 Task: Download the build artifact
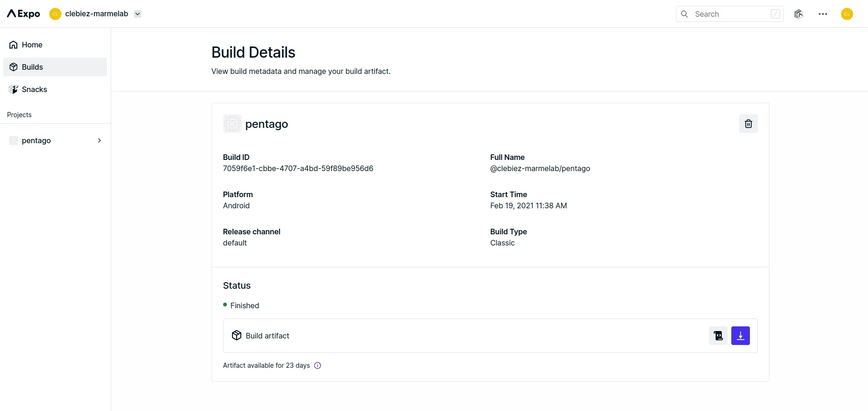(x=740, y=336)
